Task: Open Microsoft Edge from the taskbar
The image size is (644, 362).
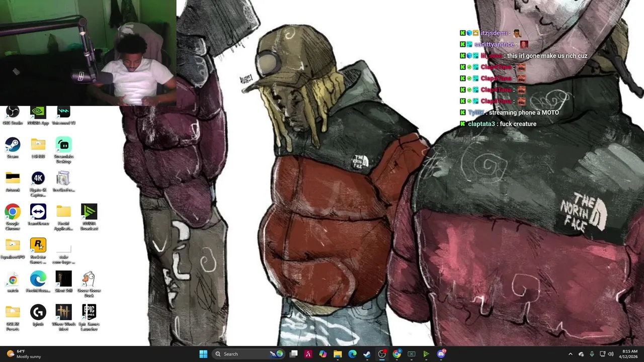Action: pos(352,354)
